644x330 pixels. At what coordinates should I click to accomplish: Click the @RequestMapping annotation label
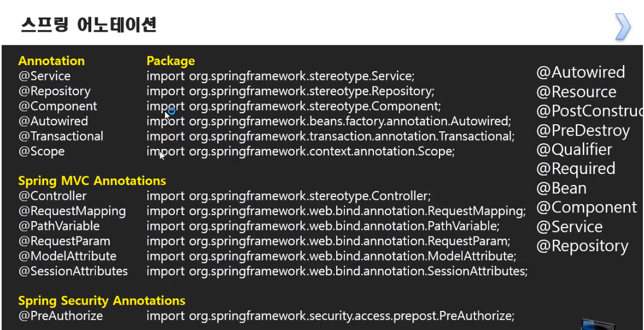(72, 211)
